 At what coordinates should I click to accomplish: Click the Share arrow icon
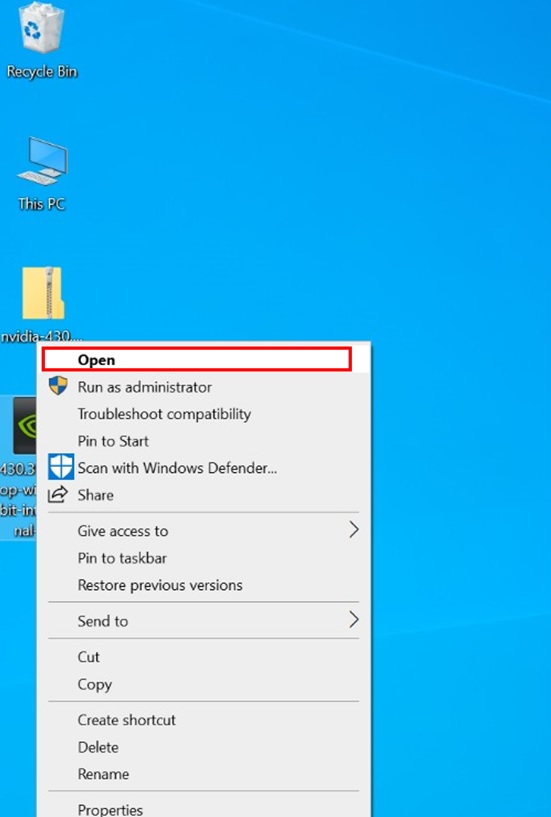point(58,494)
